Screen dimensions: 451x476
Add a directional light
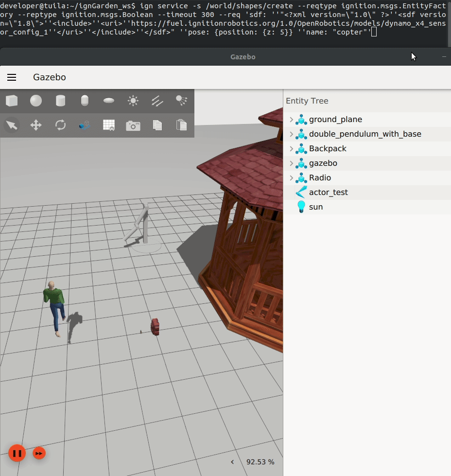[x=157, y=101]
